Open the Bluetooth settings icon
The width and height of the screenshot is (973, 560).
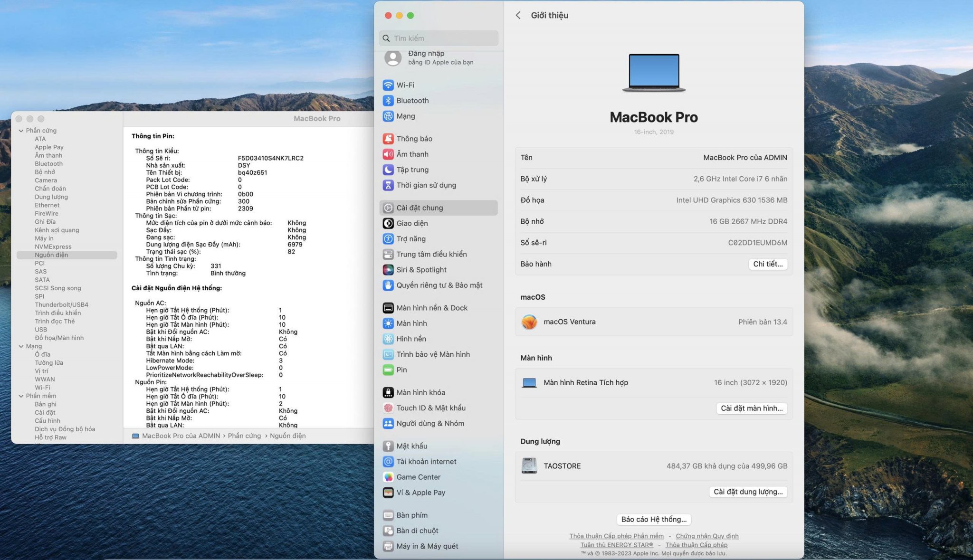388,101
